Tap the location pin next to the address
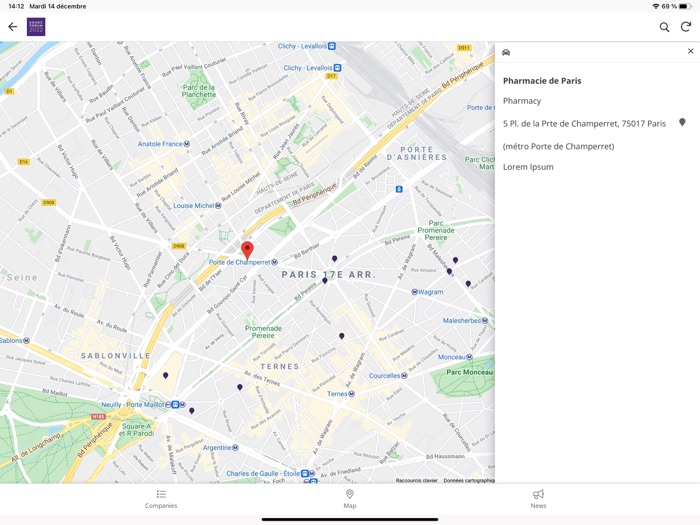The height and width of the screenshot is (525, 700). pyautogui.click(x=682, y=122)
